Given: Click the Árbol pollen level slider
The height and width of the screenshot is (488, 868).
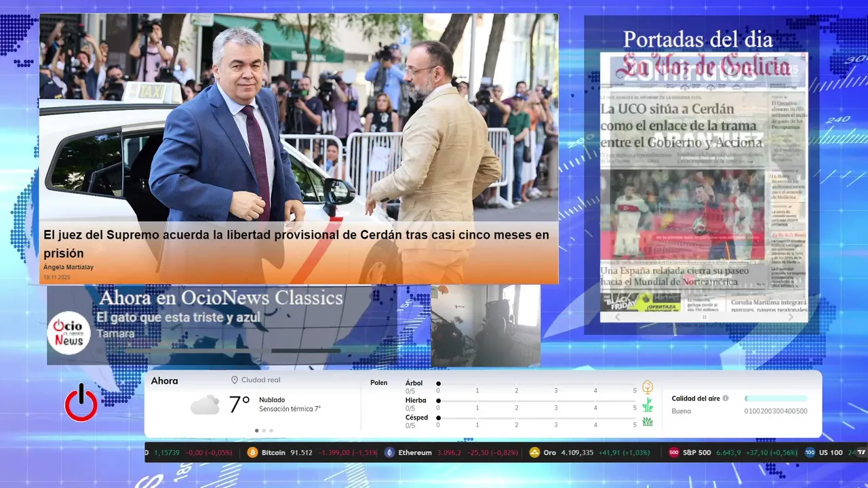Looking at the screenshot, I should point(536,384).
